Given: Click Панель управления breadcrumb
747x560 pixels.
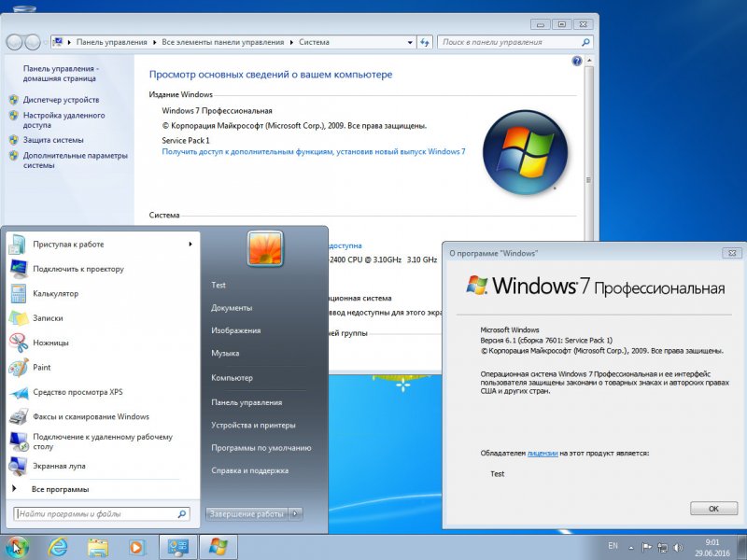Looking at the screenshot, I should click(111, 42).
